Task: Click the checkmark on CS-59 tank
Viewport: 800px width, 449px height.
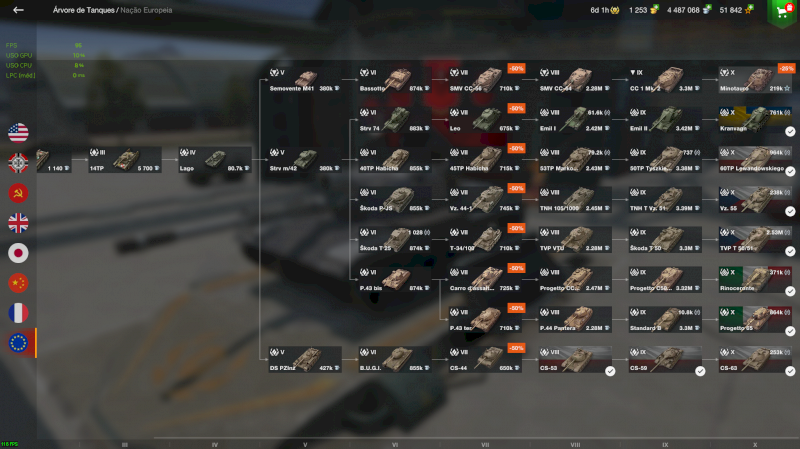Action: [700, 371]
